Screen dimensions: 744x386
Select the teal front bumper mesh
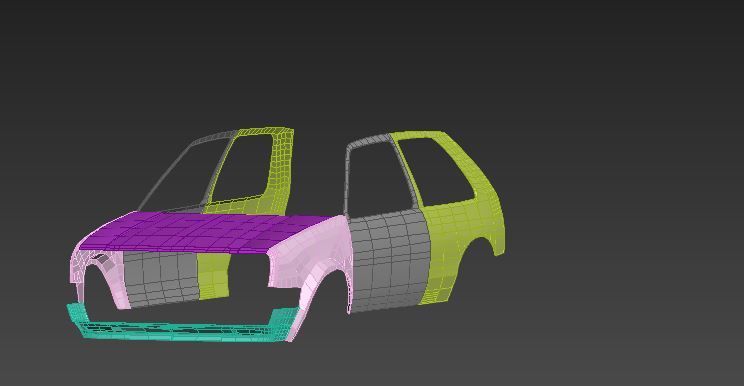[183, 331]
